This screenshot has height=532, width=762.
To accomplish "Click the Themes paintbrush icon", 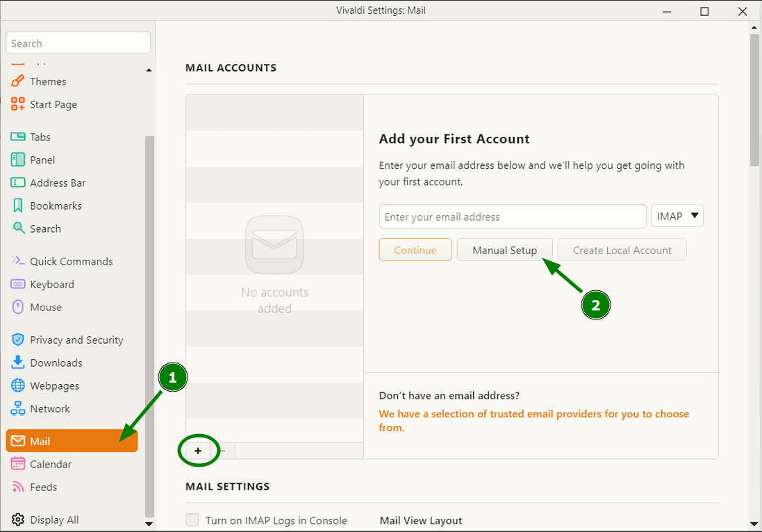I will [x=17, y=81].
